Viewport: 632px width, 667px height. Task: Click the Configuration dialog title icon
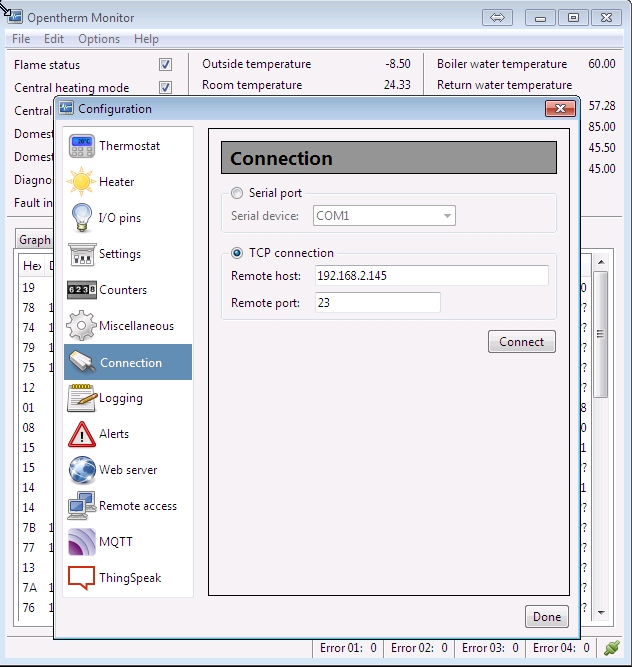[x=66, y=108]
